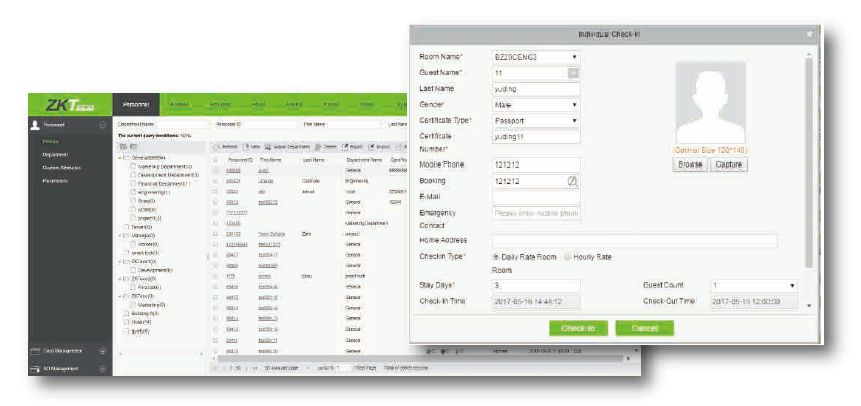Open the Certificate Type dropdown
This screenshot has width=861, height=406.
coord(536,120)
